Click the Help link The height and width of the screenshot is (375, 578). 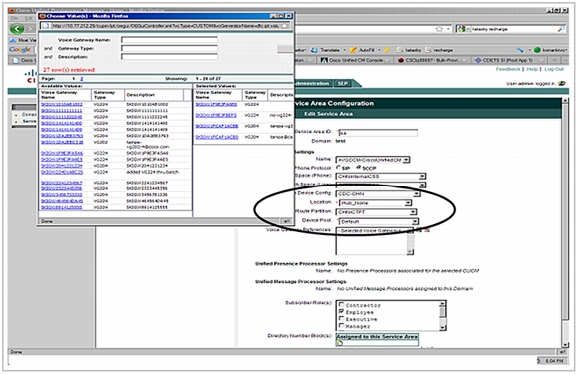[x=532, y=69]
